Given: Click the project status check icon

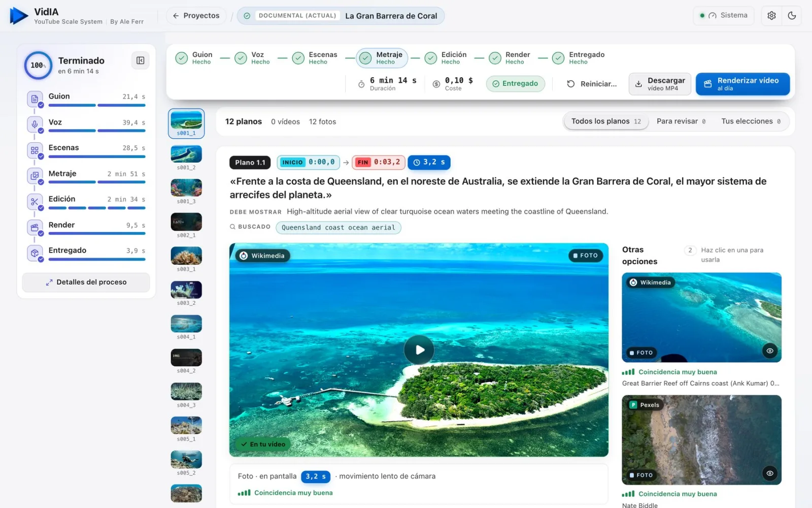Looking at the screenshot, I should (247, 16).
